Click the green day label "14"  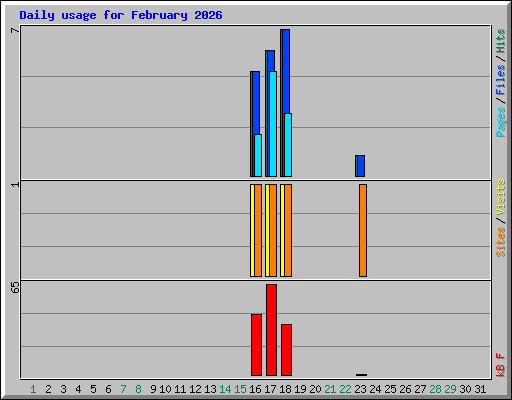coord(225,389)
